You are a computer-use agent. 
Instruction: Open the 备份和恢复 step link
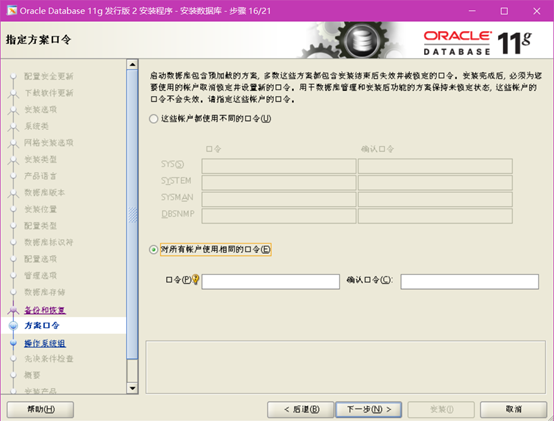pos(45,310)
